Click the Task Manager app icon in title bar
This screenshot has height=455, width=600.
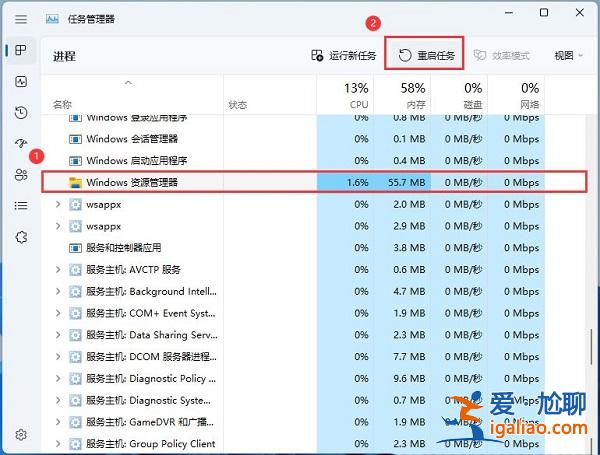pos(52,19)
